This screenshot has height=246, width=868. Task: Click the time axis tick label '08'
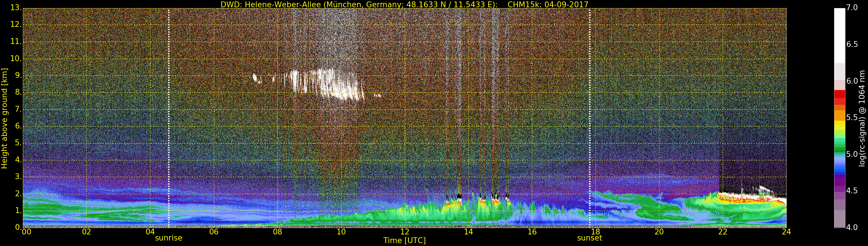277,232
